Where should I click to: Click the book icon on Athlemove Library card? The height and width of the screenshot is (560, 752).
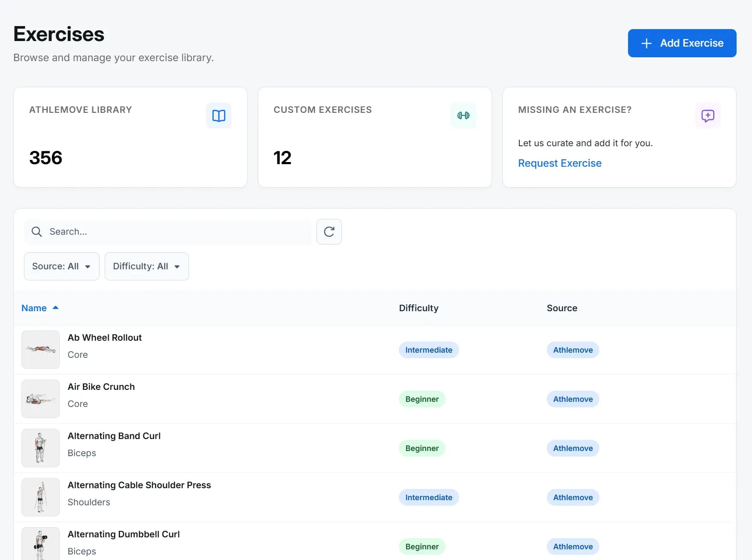pos(218,115)
